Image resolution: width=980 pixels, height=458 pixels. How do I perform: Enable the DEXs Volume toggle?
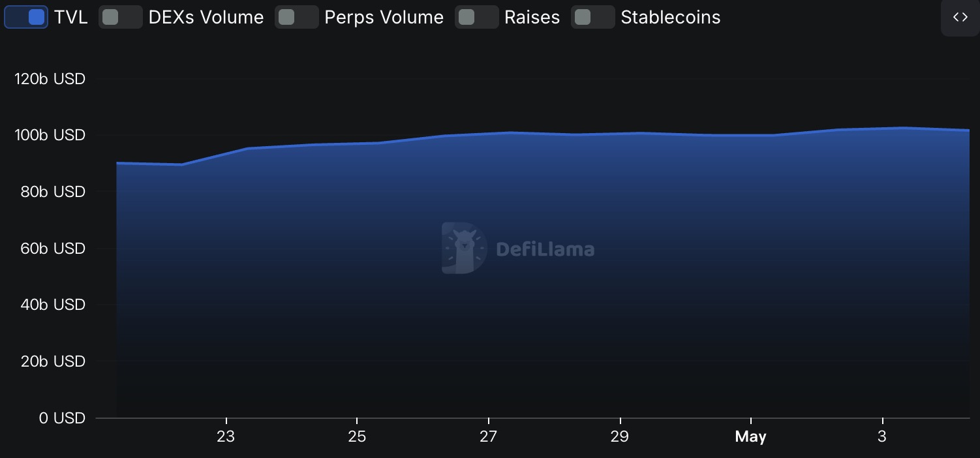click(x=121, y=17)
